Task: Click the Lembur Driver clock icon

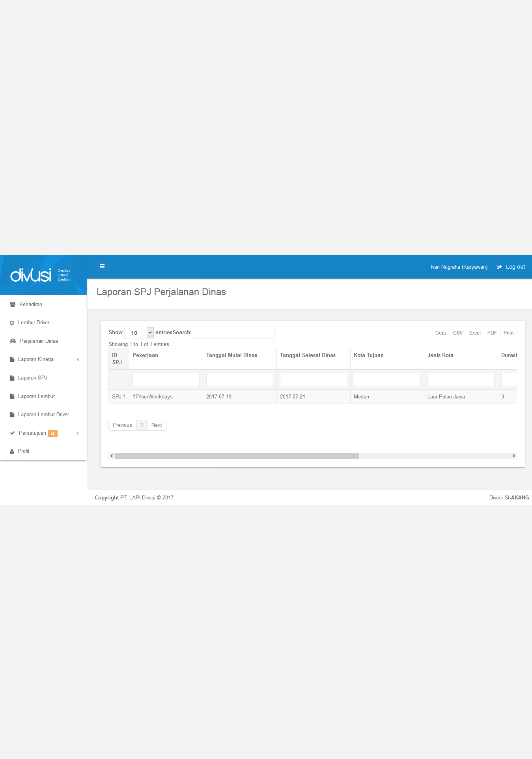Action: (12, 323)
